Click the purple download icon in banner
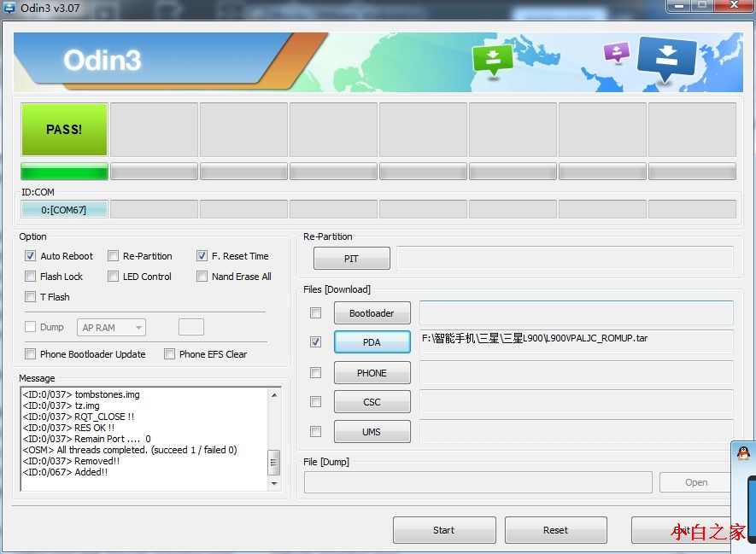The height and width of the screenshot is (554, 756). [x=617, y=52]
